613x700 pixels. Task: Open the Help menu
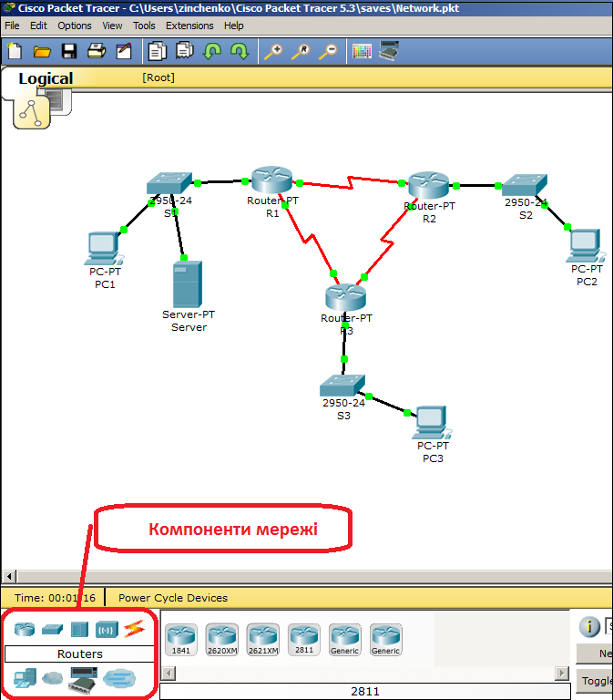234,26
